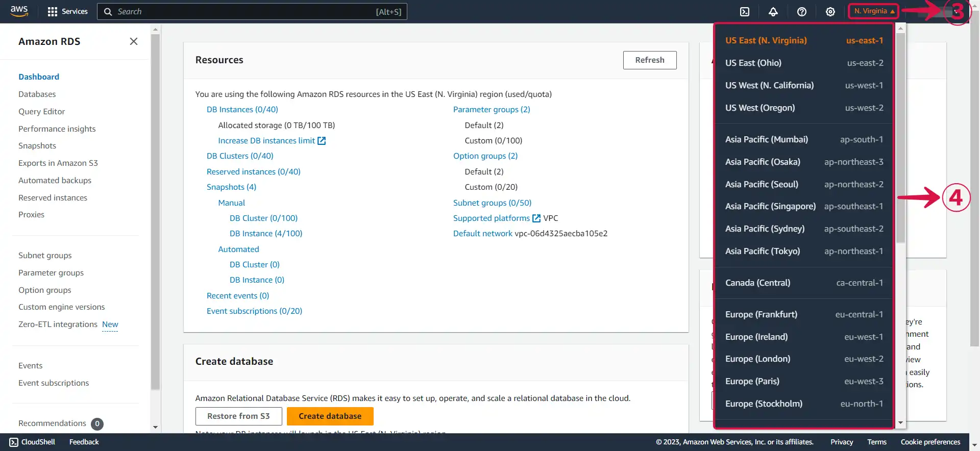Switch to Asia Pacific (Sydney) region

point(804,229)
